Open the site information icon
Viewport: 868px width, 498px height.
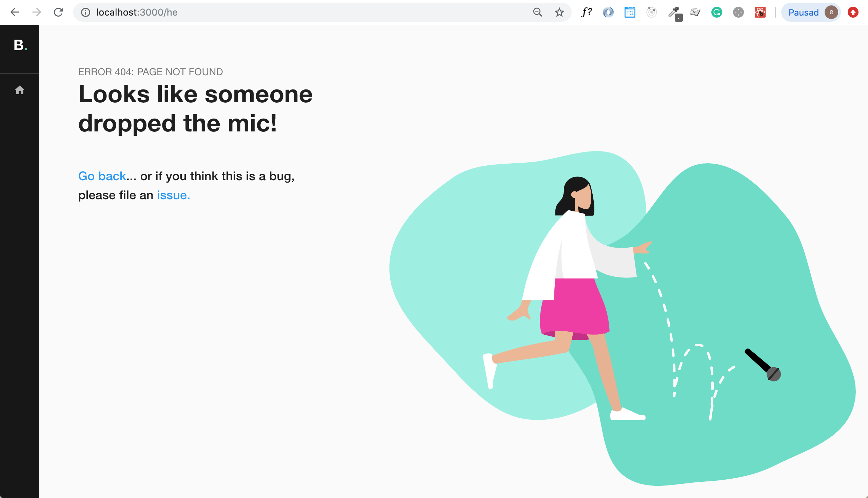[x=85, y=12]
